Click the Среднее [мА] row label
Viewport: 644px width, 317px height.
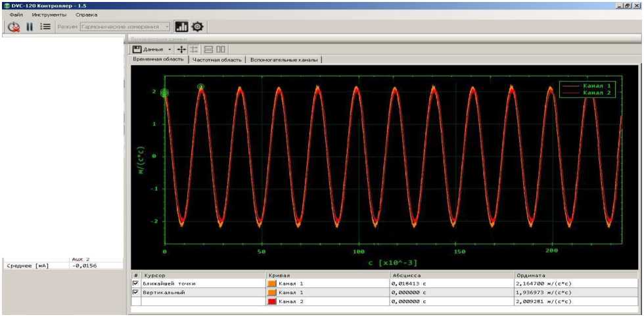[x=28, y=266]
